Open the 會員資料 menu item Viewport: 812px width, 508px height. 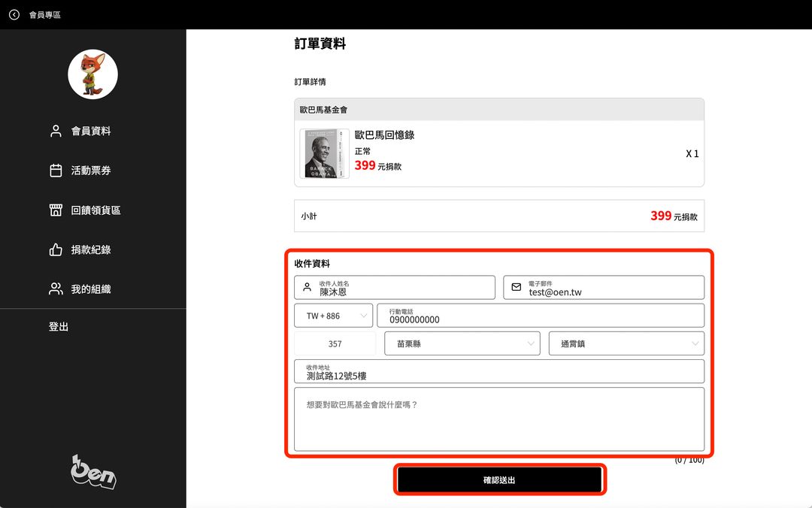pos(91,131)
